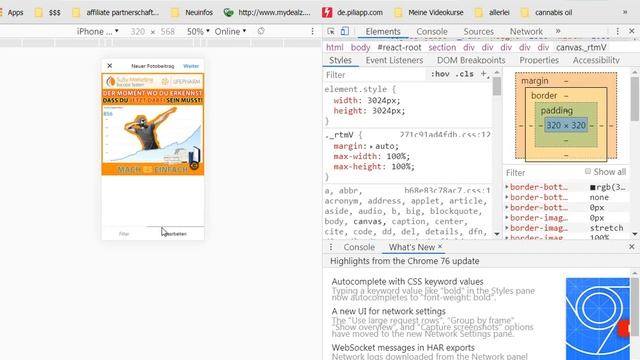Show more DevTools tabs chevron
This screenshot has width=640, height=360.
click(x=558, y=31)
